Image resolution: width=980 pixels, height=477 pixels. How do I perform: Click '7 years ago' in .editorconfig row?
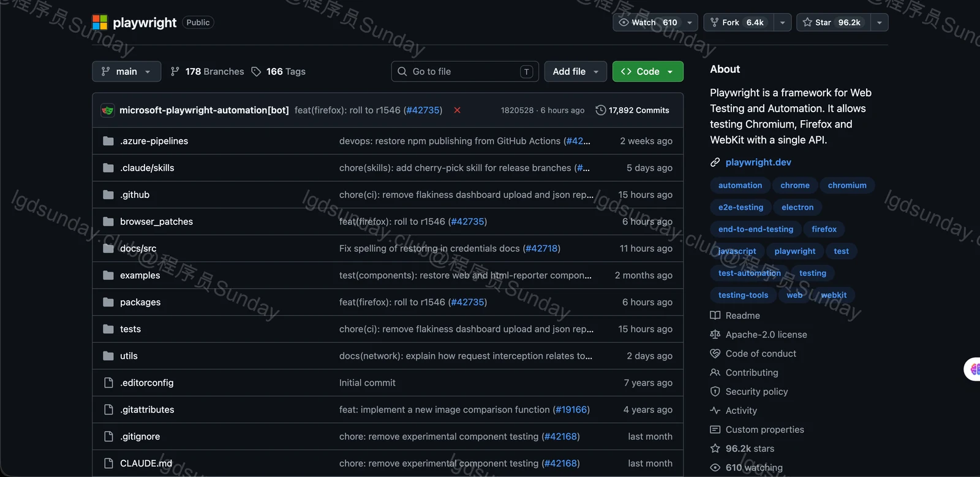click(648, 383)
